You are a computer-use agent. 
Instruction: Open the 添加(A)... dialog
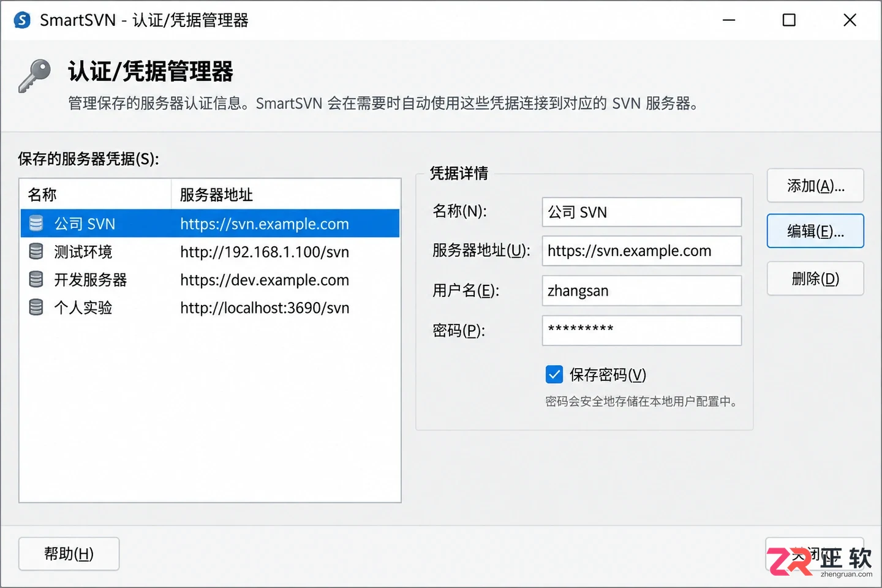(815, 186)
